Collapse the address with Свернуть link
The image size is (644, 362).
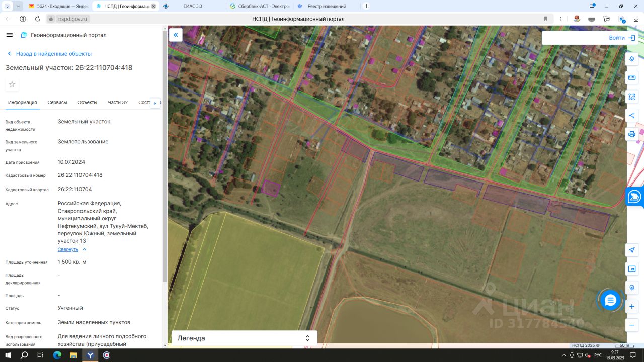click(x=72, y=249)
